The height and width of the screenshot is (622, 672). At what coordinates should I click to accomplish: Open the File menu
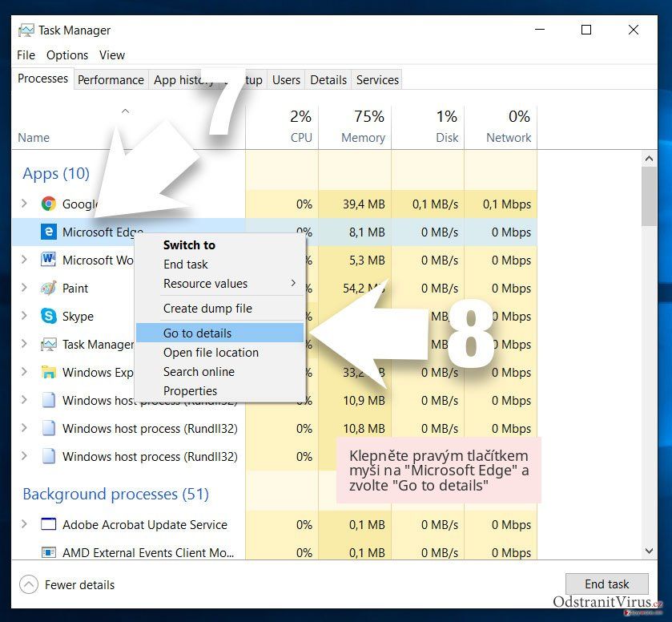tap(26, 55)
